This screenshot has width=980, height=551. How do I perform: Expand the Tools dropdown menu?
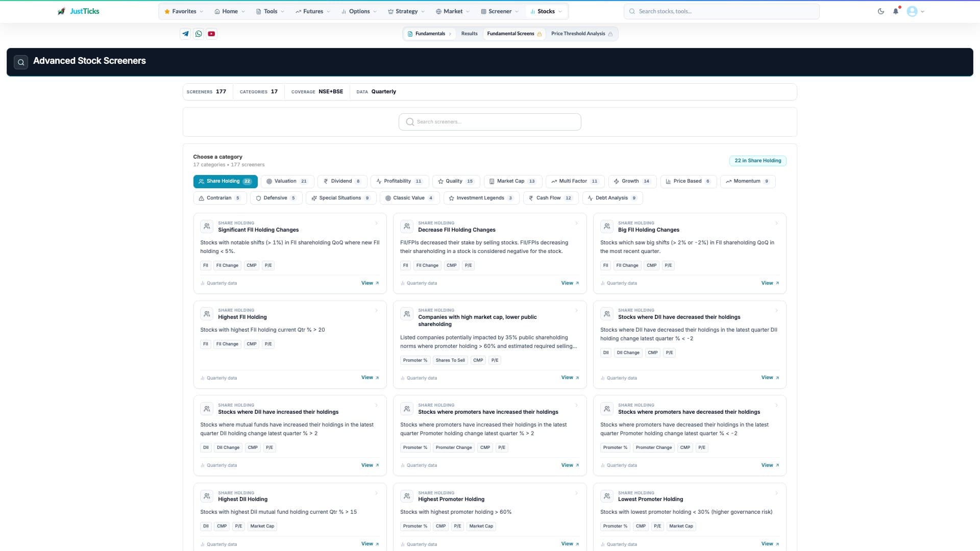pyautogui.click(x=271, y=11)
